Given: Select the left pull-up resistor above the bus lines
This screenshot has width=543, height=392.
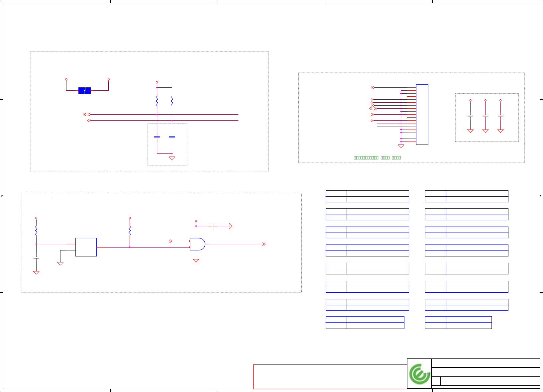Looking at the screenshot, I should [157, 101].
